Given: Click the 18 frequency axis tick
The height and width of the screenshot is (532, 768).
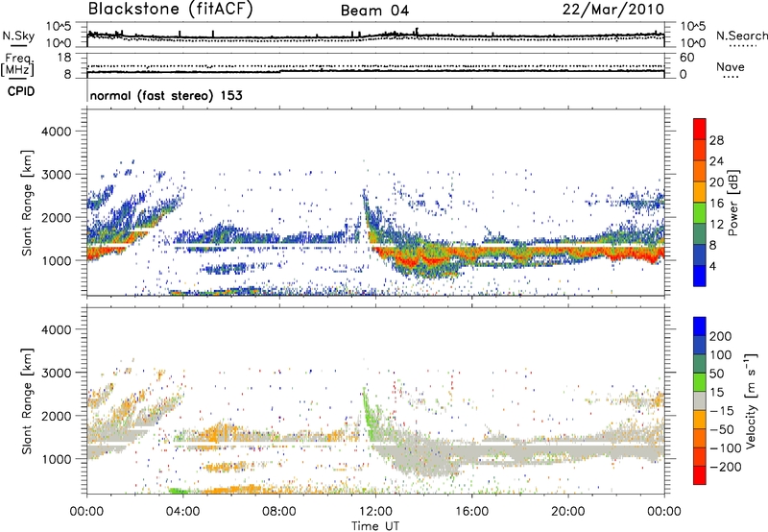Looking at the screenshot, I should pyautogui.click(x=64, y=58).
